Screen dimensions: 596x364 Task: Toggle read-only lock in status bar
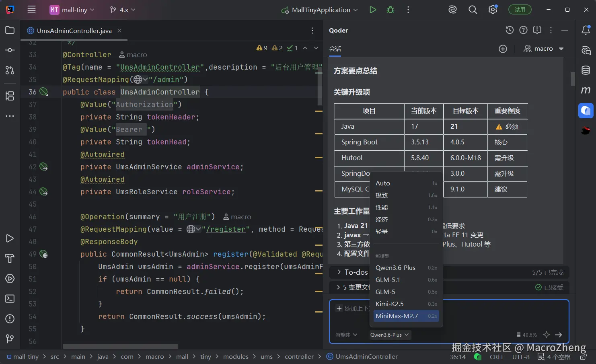(583, 357)
